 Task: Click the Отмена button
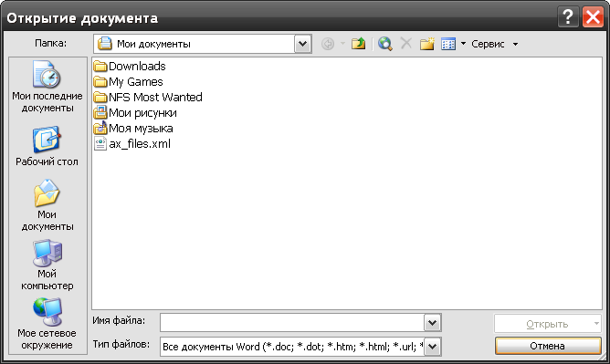tap(548, 346)
